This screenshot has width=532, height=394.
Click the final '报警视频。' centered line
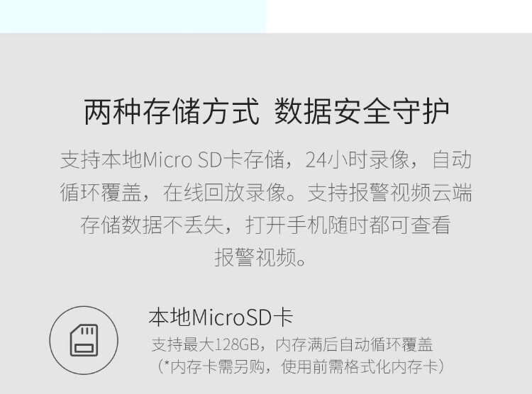pos(260,257)
